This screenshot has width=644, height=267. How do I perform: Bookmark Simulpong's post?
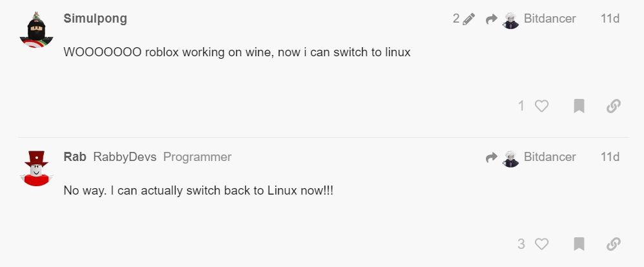pos(579,106)
